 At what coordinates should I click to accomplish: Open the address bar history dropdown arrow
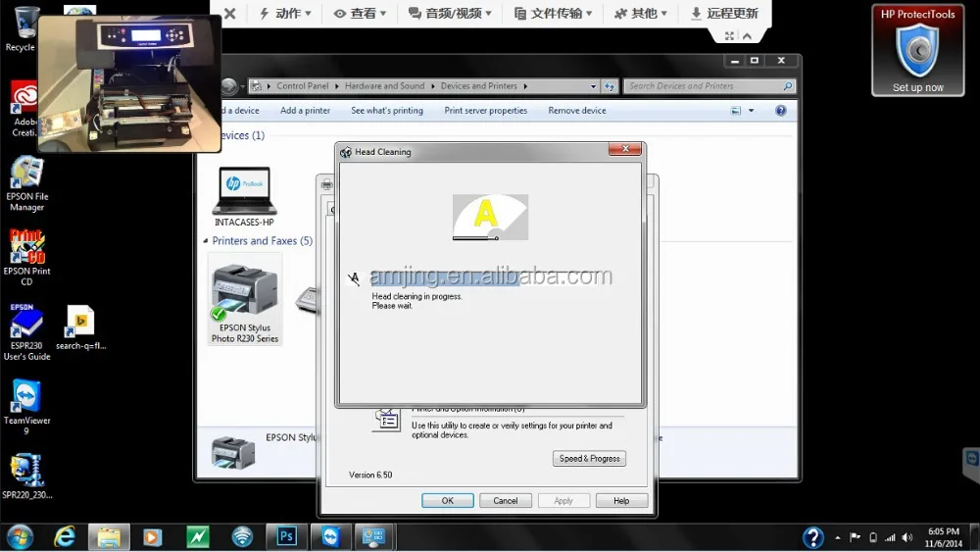593,86
